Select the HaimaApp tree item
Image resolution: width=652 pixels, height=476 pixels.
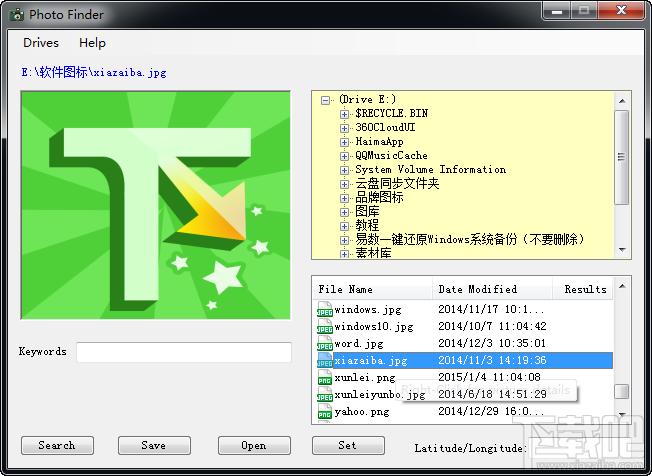click(379, 142)
